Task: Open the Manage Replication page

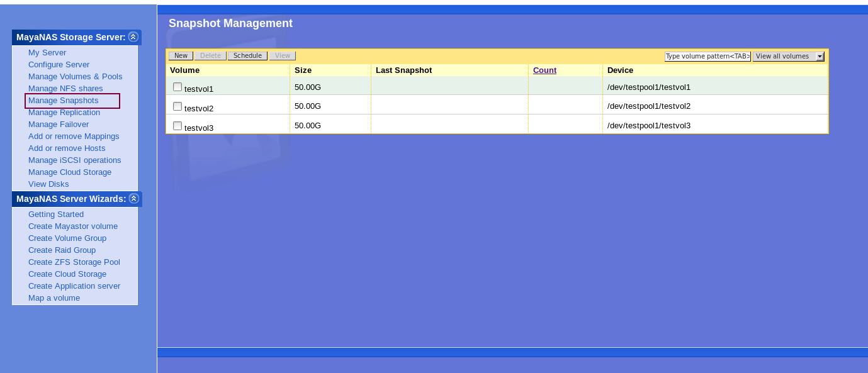Action: (x=64, y=113)
